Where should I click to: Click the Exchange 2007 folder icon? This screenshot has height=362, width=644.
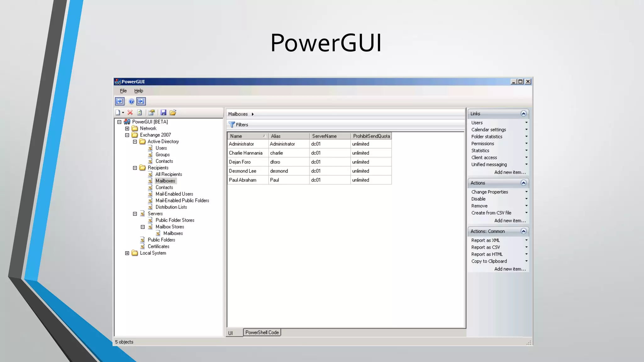coord(135,135)
